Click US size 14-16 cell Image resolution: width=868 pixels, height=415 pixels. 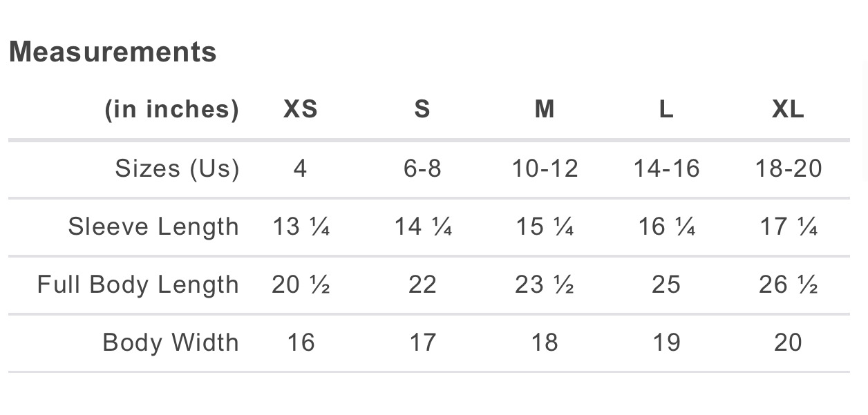[666, 168]
